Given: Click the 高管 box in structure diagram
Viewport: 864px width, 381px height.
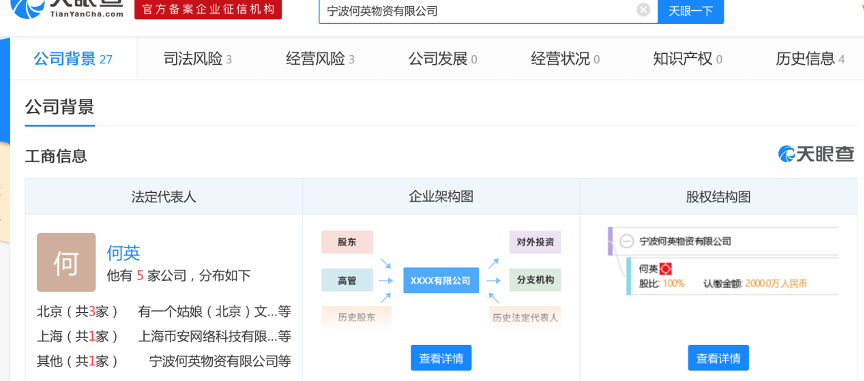Looking at the screenshot, I should click(347, 280).
